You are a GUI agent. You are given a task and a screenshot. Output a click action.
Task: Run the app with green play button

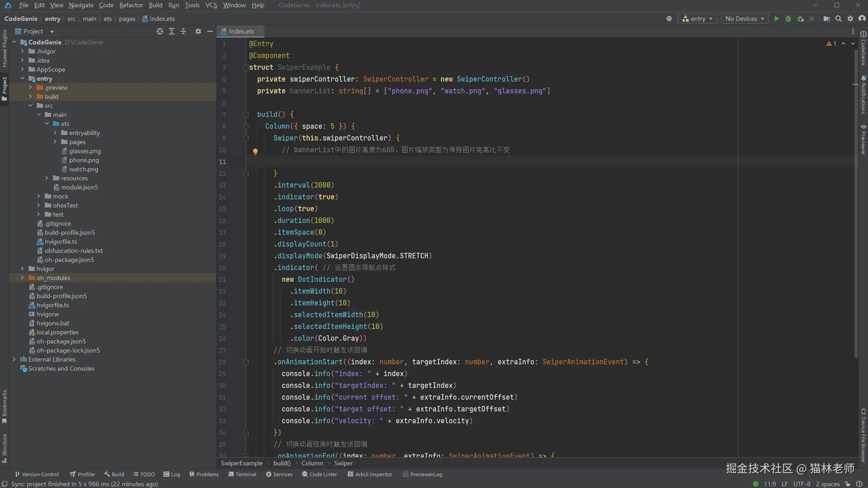point(777,19)
